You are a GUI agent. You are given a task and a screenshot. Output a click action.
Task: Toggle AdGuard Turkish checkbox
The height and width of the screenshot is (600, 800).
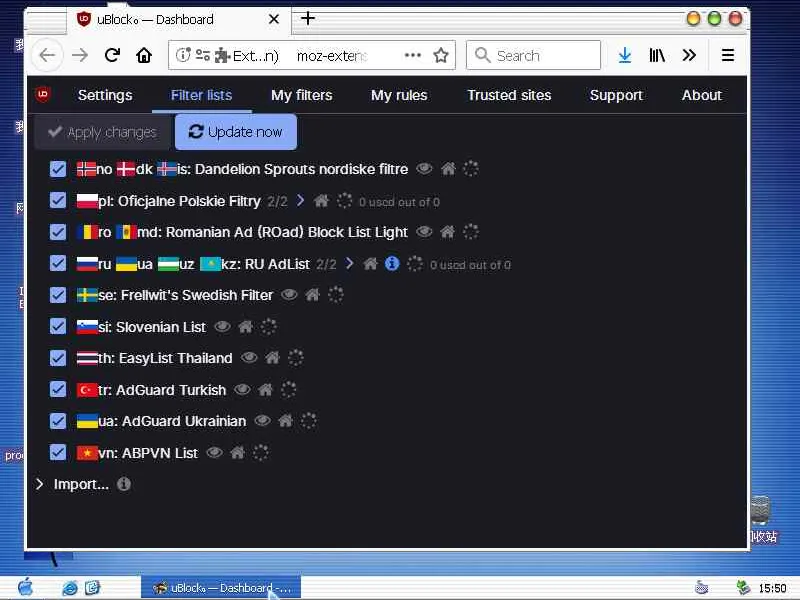click(x=58, y=389)
